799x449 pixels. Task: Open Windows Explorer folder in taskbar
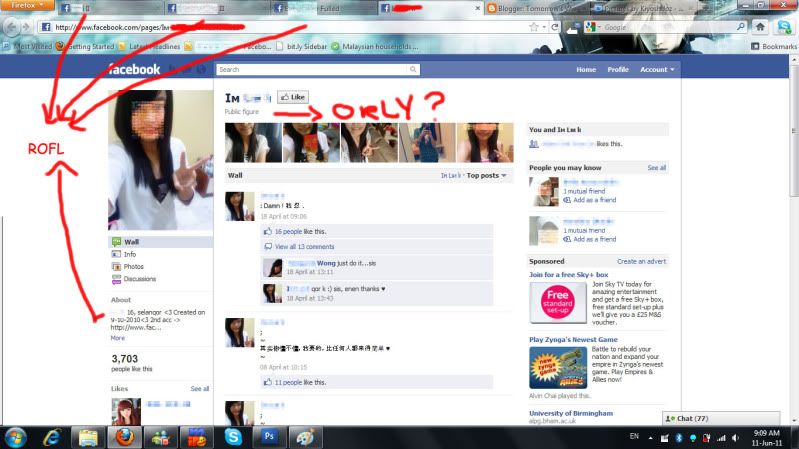pos(88,438)
